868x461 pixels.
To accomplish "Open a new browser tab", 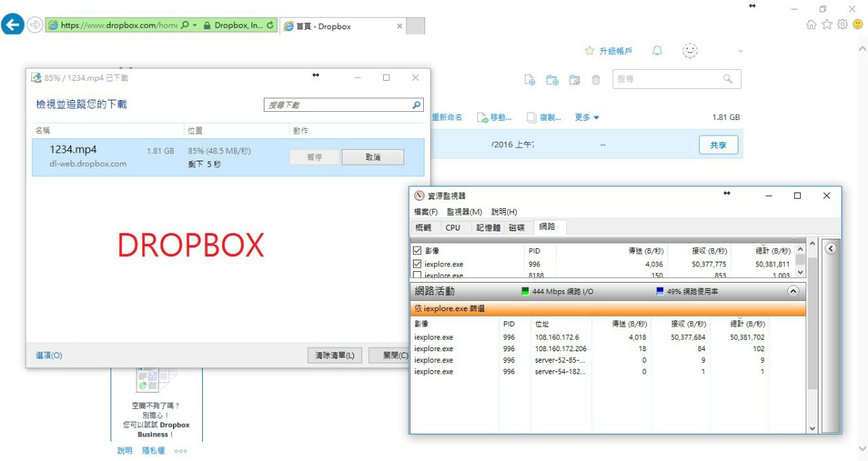I will coord(416,26).
